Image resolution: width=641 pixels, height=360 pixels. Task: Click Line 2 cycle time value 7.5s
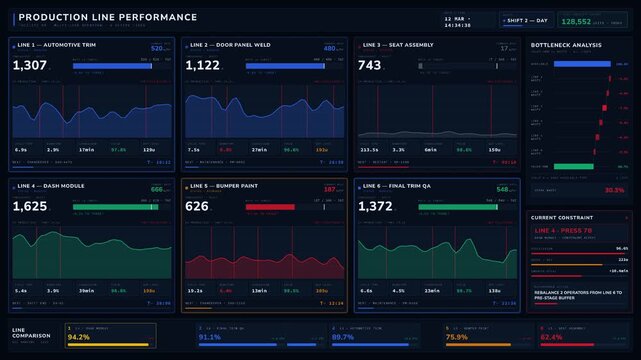click(x=194, y=150)
